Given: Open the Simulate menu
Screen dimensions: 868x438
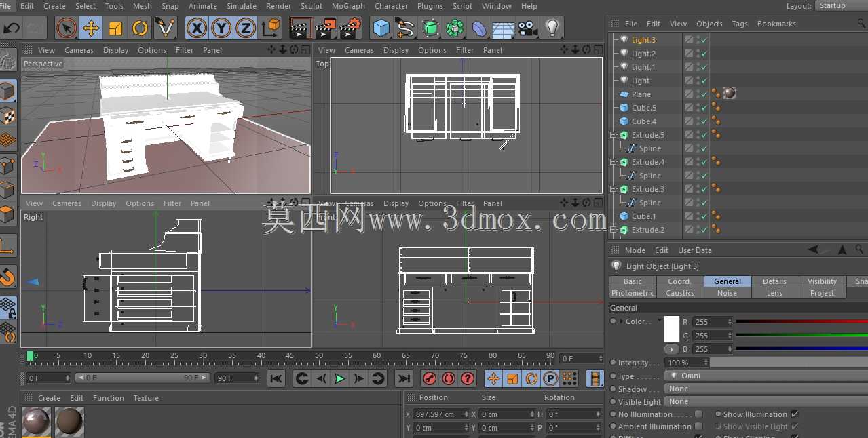Looking at the screenshot, I should (x=242, y=6).
